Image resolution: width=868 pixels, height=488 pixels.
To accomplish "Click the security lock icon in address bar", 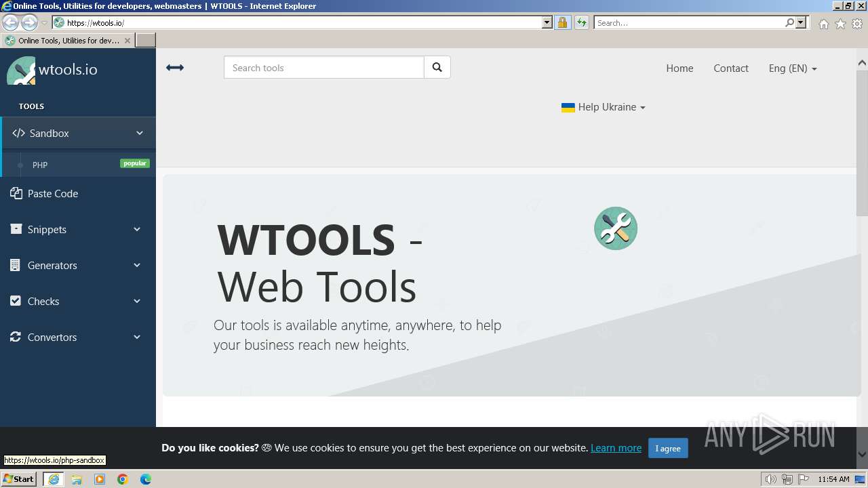I will (562, 22).
